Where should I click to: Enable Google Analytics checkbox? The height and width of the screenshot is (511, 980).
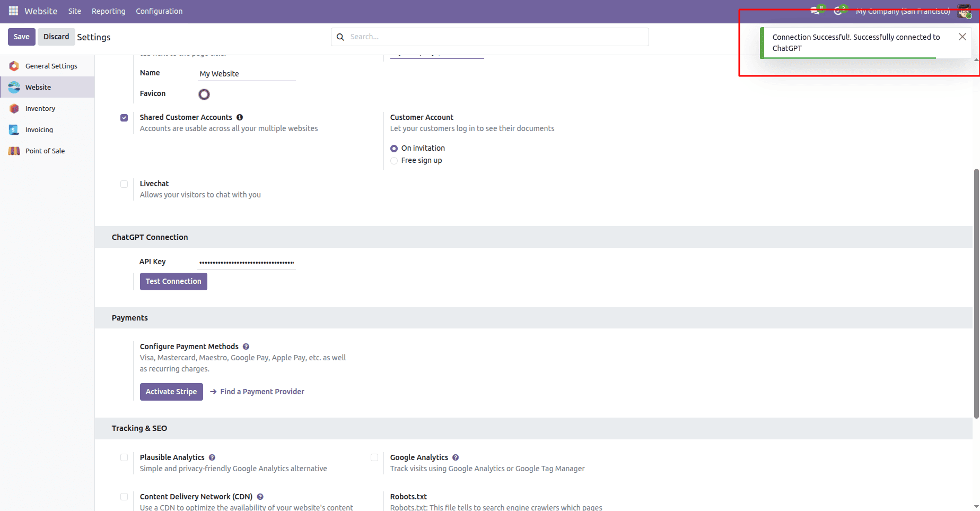click(x=374, y=457)
